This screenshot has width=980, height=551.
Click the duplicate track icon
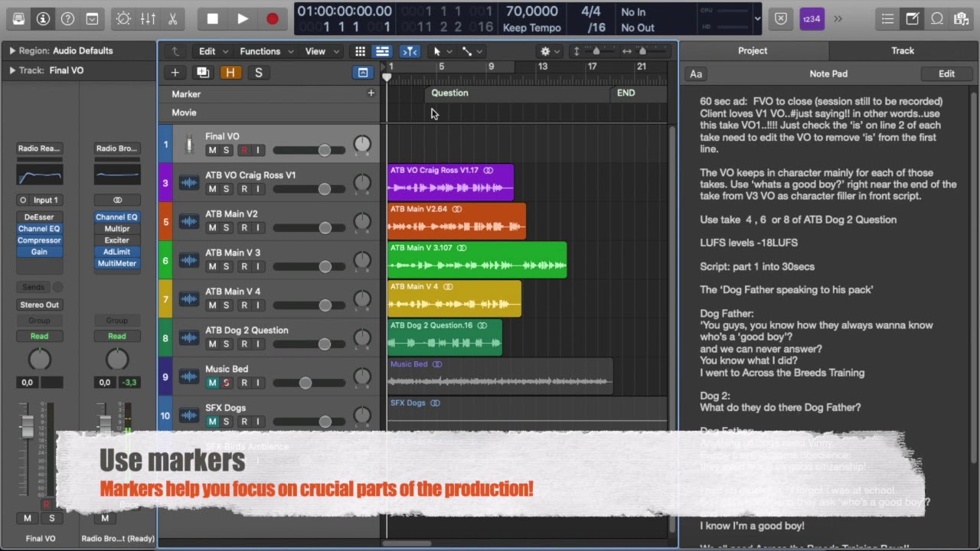coord(203,73)
